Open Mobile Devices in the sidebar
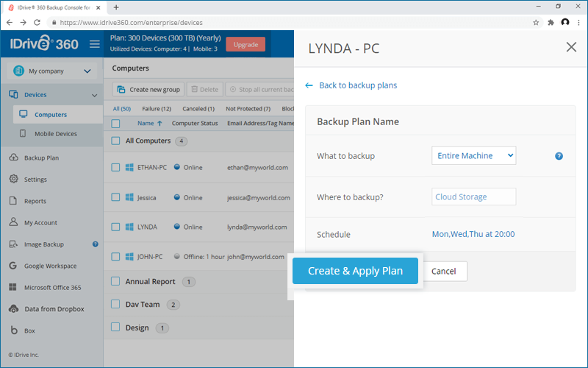This screenshot has width=588, height=368. [56, 134]
